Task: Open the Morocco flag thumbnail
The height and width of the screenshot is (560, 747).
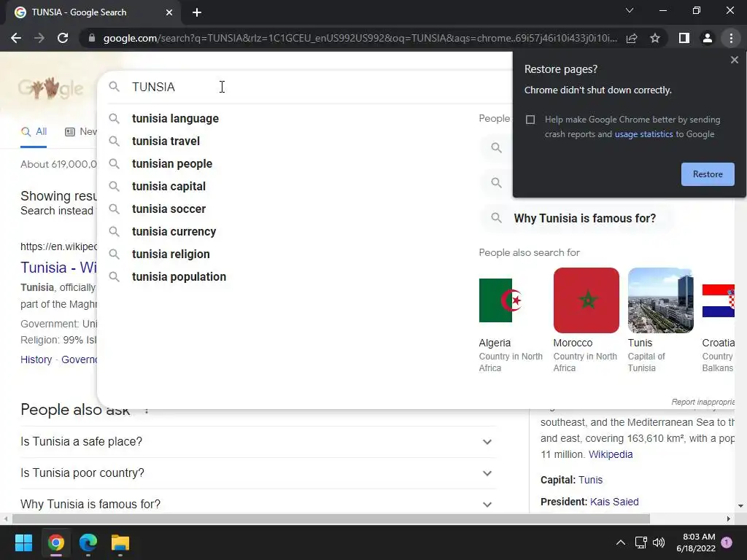Action: click(586, 300)
